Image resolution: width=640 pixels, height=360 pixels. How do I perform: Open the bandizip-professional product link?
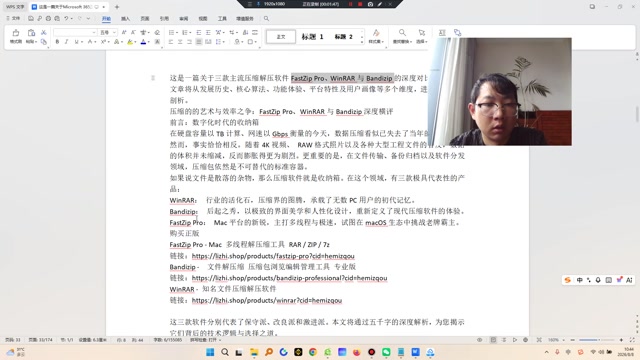coord(289,278)
